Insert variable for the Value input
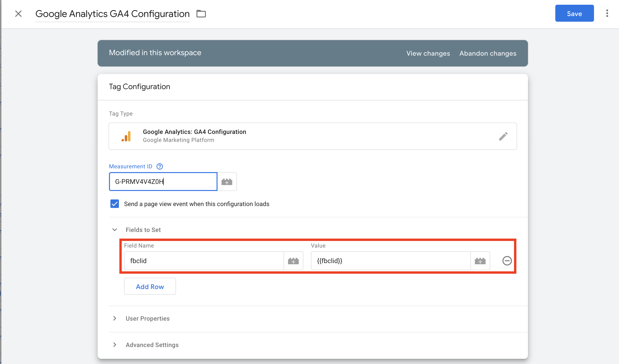The height and width of the screenshot is (364, 619). click(x=480, y=261)
